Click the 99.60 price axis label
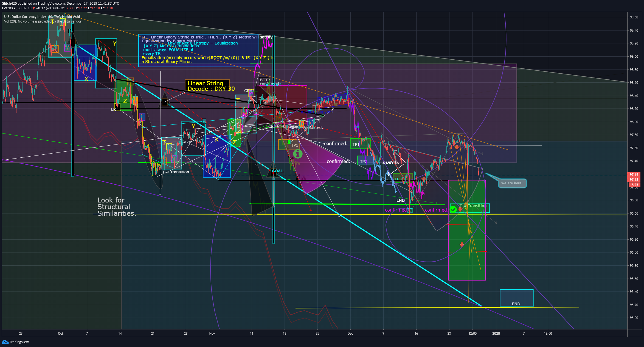Viewport: 644px width, 347px height. click(x=634, y=17)
